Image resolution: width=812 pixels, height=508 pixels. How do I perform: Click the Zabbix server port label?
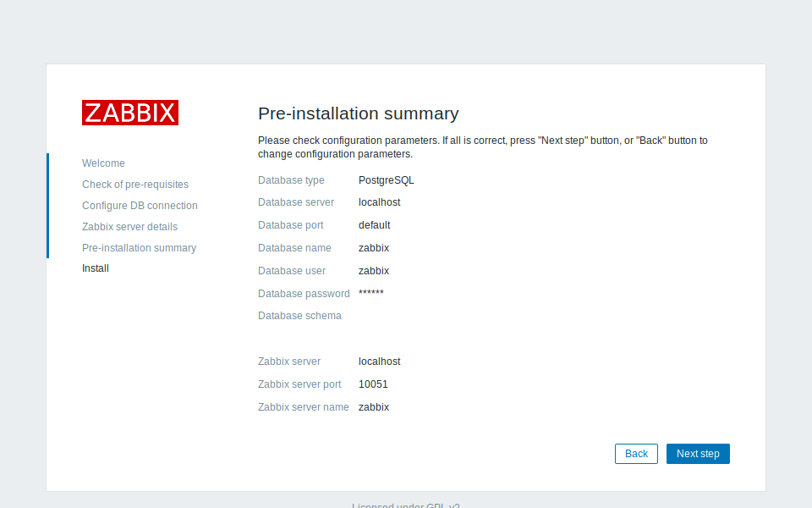299,384
